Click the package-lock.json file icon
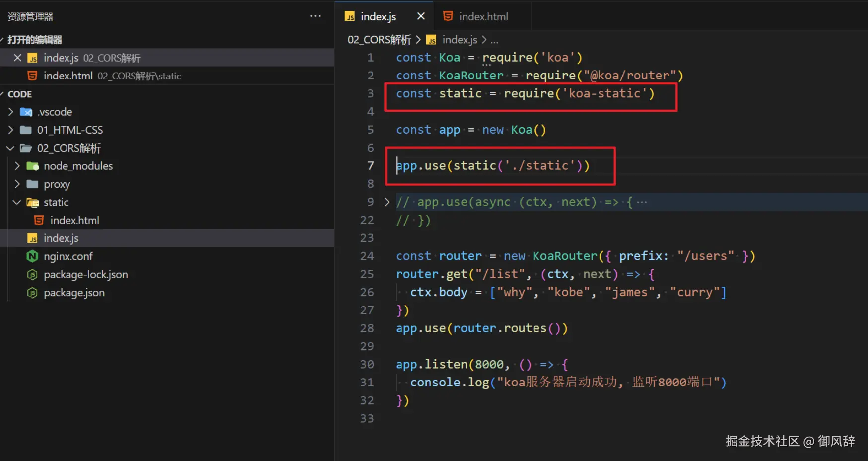Image resolution: width=868 pixels, height=461 pixels. click(32, 275)
